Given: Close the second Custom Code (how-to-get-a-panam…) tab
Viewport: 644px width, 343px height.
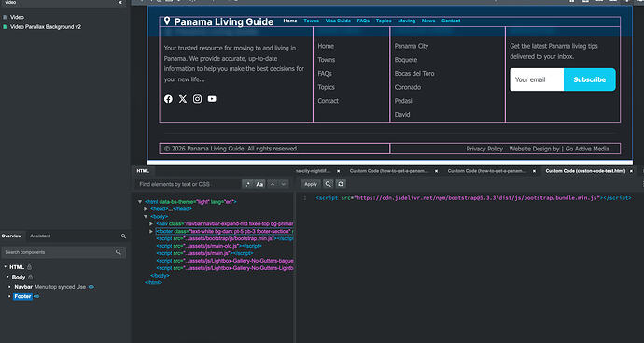Looking at the screenshot, I should pyautogui.click(x=534, y=171).
